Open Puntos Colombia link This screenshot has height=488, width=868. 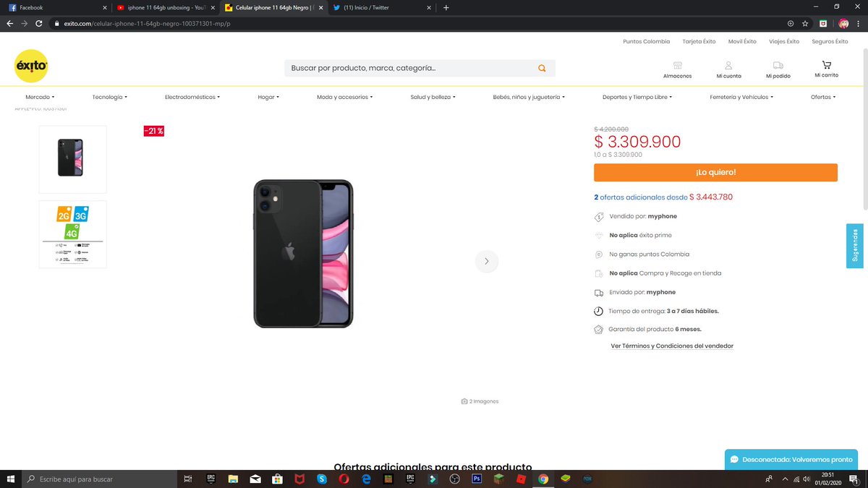coord(647,41)
